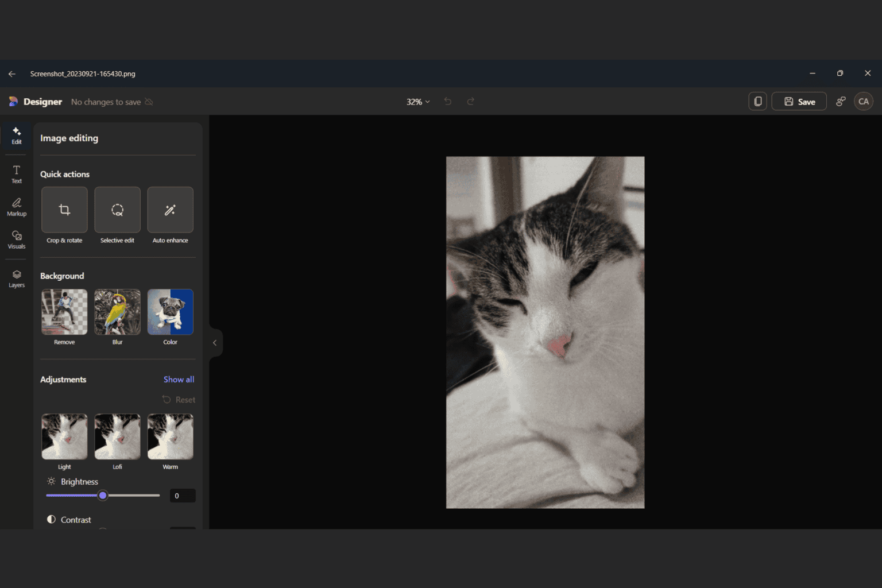Select Selective edit quick action
The width and height of the screenshot is (882, 588).
(x=117, y=210)
